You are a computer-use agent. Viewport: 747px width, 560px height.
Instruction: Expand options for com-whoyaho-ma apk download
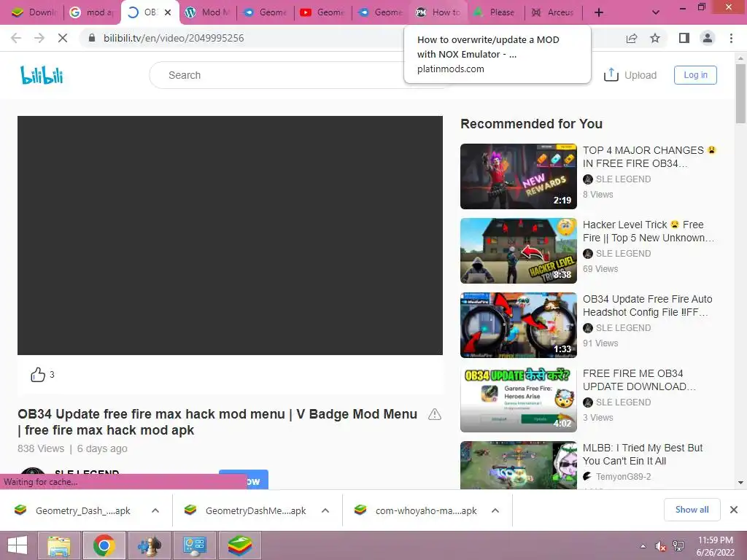coord(495,510)
